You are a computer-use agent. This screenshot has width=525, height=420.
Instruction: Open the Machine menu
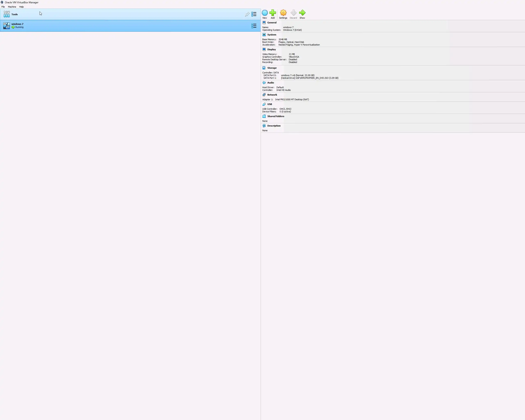pyautogui.click(x=12, y=7)
